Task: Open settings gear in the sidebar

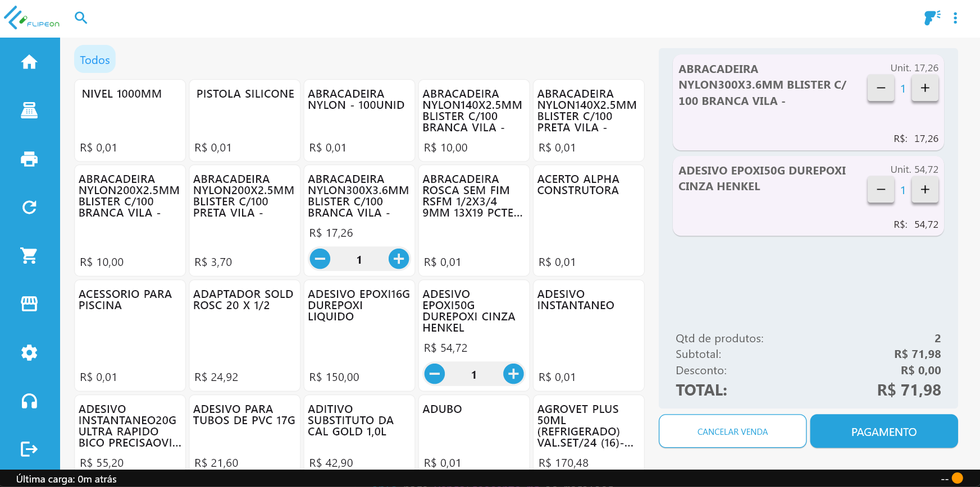Action: [29, 352]
